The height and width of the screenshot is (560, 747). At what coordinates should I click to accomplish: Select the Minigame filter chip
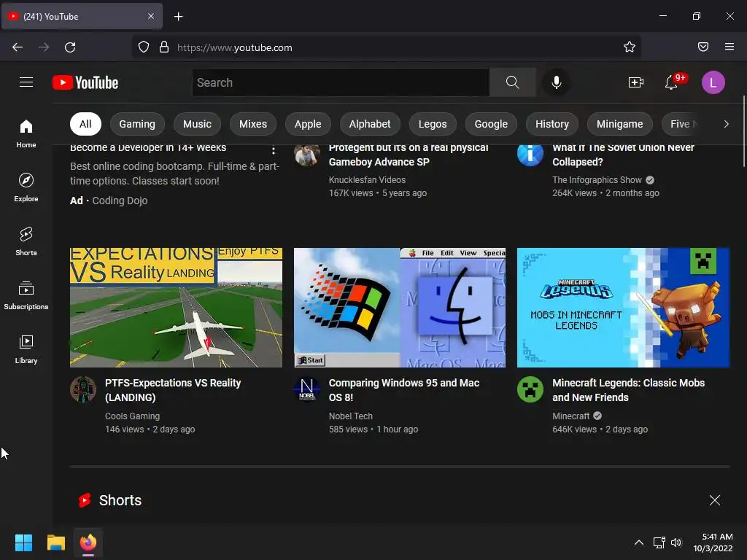click(620, 124)
